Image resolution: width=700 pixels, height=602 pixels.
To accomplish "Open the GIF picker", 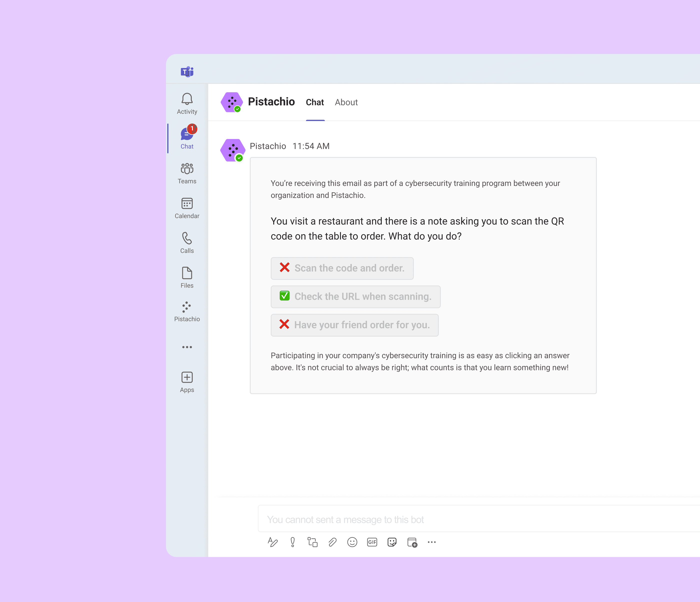I will point(372,542).
